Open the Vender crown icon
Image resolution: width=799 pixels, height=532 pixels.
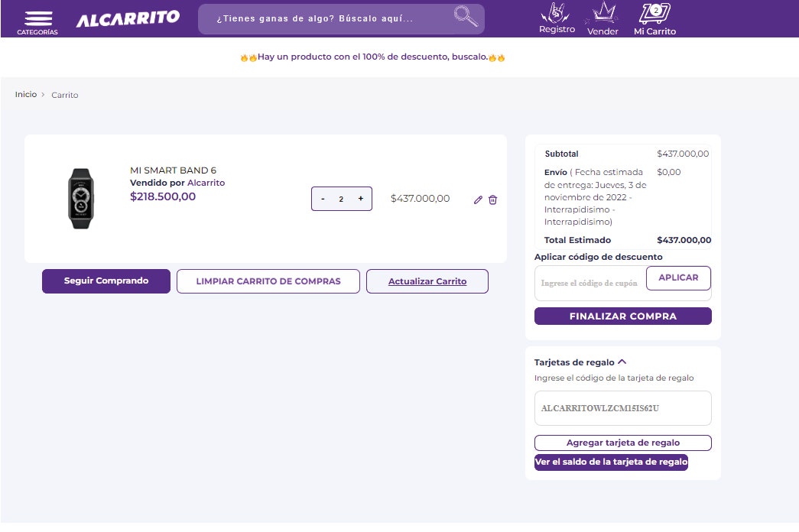coord(602,19)
